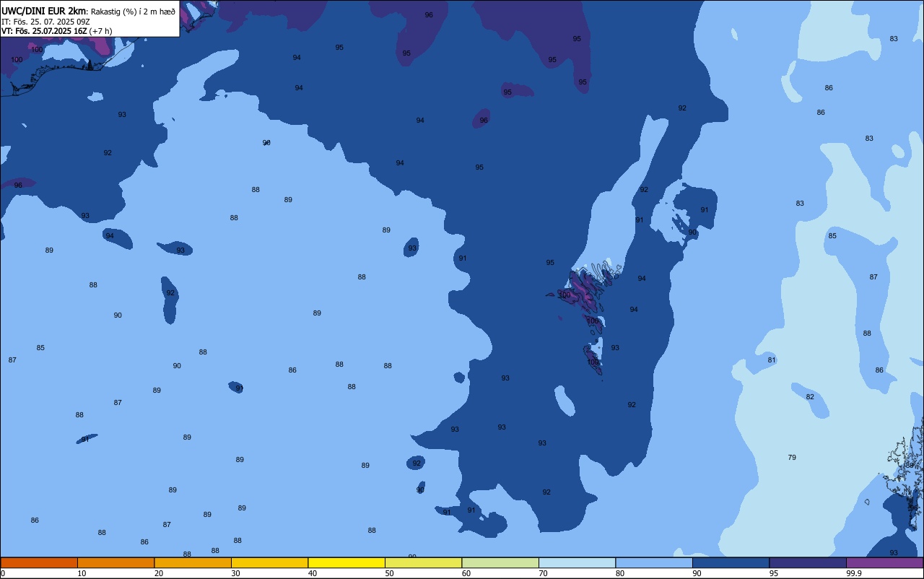Select the '81' humidity value on the map
The width and height of the screenshot is (924, 579).
(772, 360)
